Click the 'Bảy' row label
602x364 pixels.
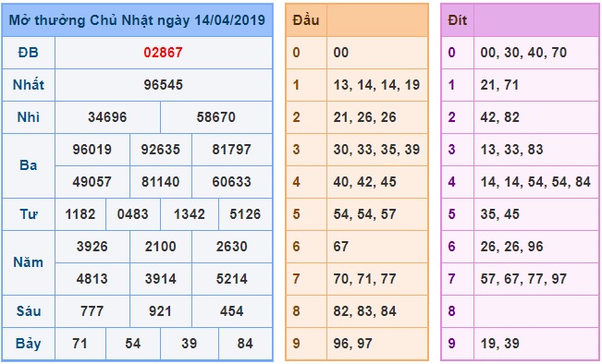(x=29, y=344)
